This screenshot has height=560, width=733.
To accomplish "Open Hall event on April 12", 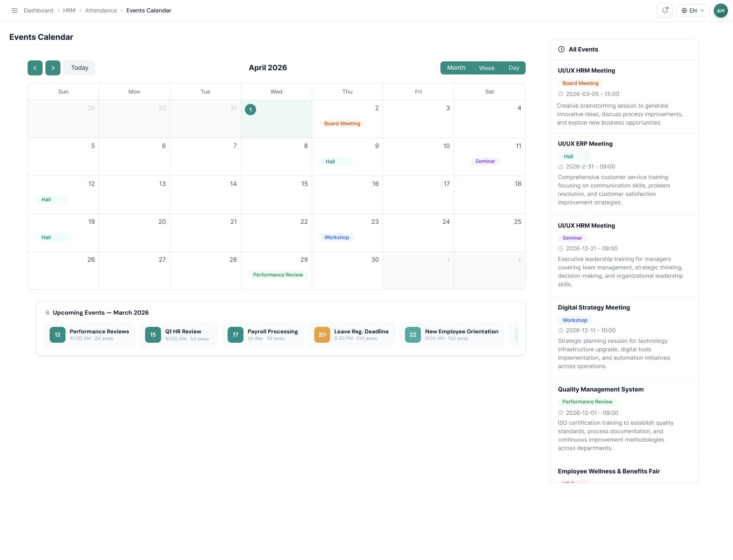I will click(x=52, y=199).
